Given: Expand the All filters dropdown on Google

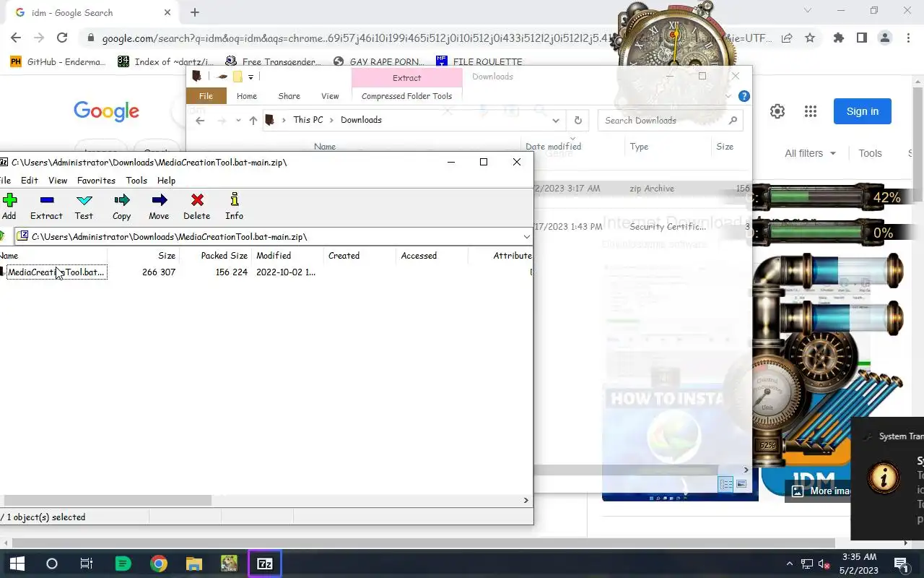Looking at the screenshot, I should [x=810, y=153].
